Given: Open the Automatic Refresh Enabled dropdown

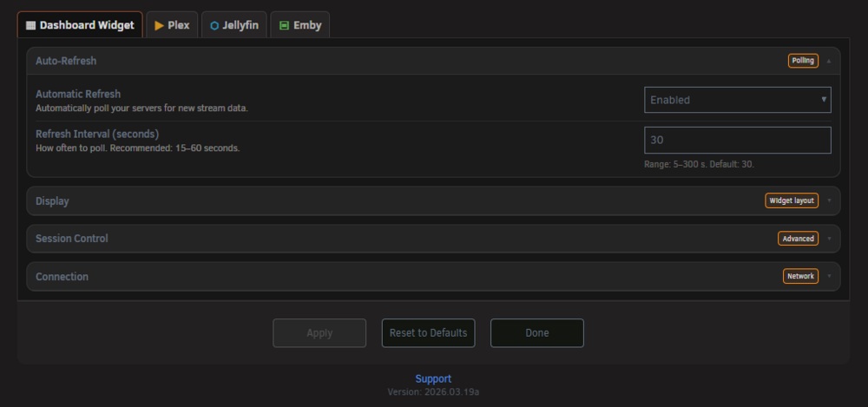Looking at the screenshot, I should (737, 100).
